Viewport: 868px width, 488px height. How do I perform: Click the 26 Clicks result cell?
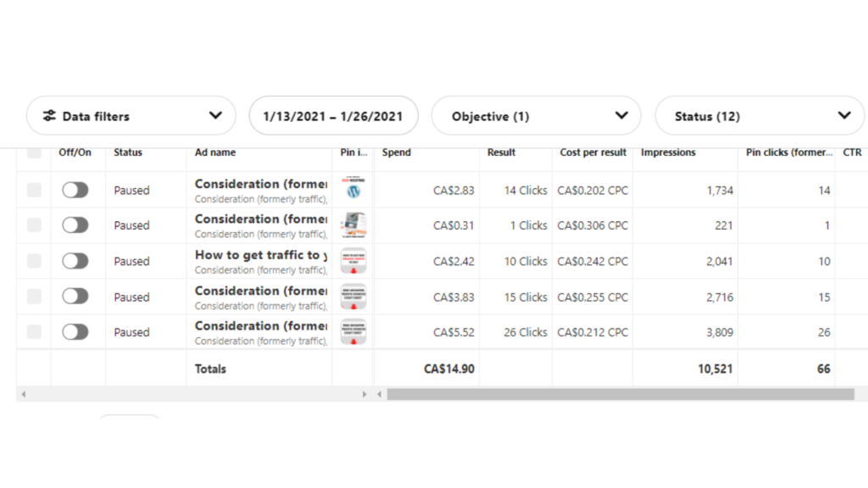(526, 332)
